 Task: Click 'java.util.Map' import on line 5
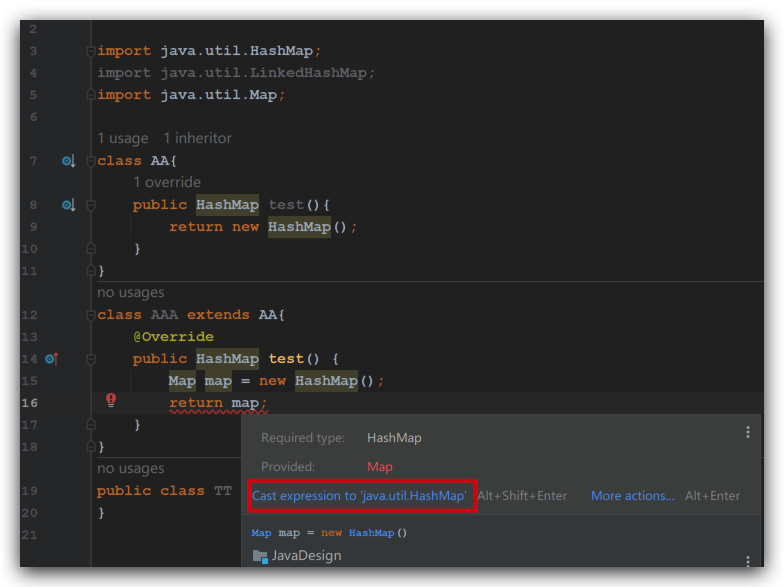[x=218, y=95]
